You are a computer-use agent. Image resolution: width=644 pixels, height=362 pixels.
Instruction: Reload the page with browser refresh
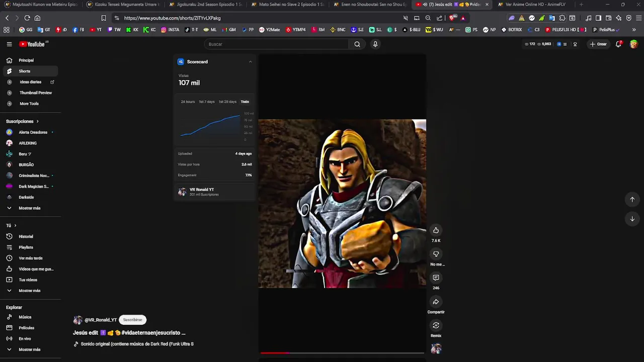[27, 18]
